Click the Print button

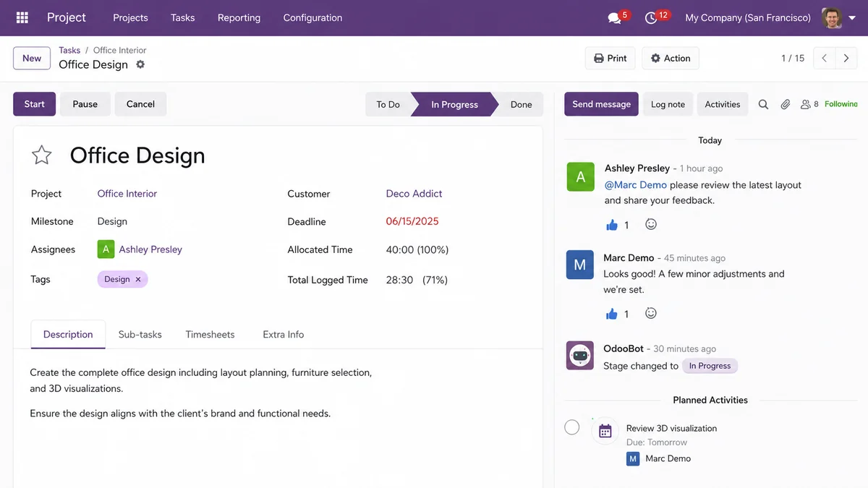[610, 59]
